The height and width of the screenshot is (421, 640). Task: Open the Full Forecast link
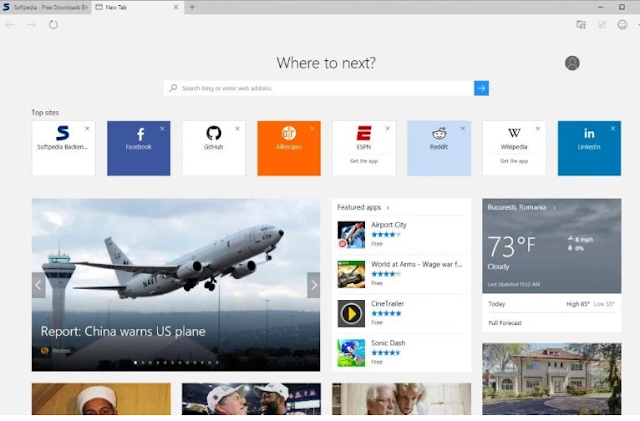pyautogui.click(x=505, y=323)
